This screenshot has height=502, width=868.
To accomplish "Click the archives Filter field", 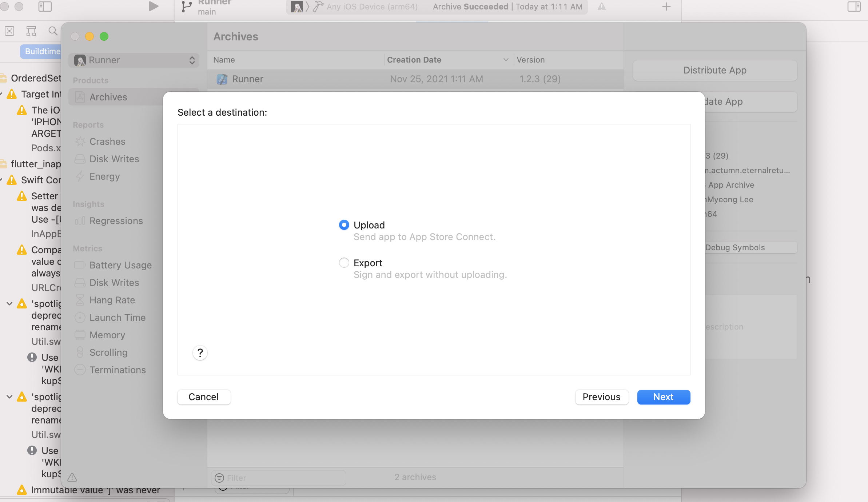I will coord(284,478).
